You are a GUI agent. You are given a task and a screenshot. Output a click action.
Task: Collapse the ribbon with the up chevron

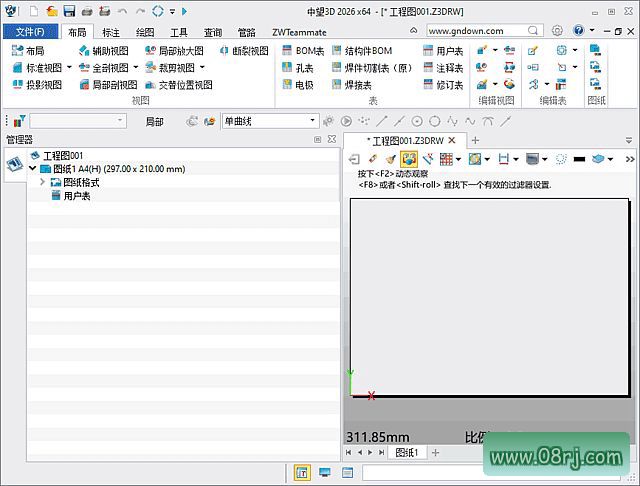pos(413,30)
